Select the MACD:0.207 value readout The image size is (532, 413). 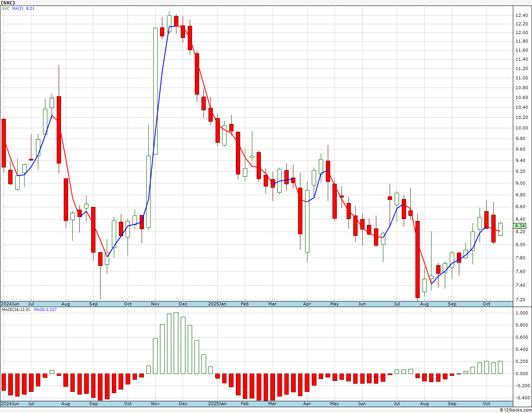[45, 310]
